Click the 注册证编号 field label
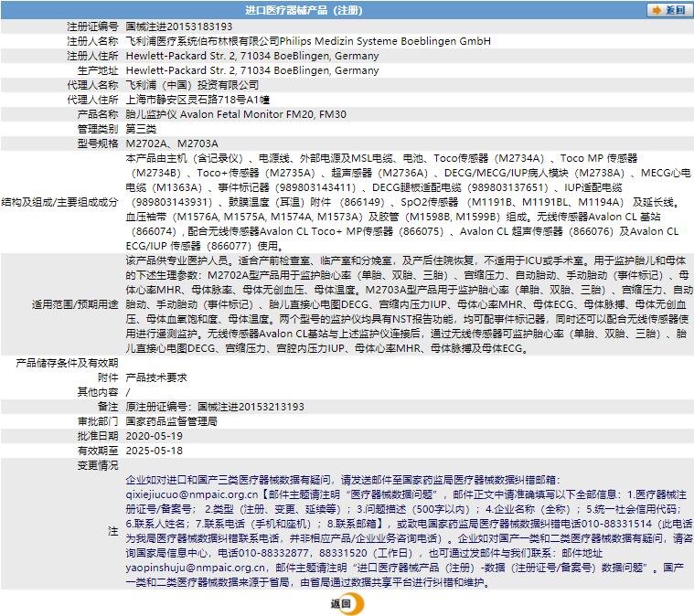 pyautogui.click(x=92, y=27)
